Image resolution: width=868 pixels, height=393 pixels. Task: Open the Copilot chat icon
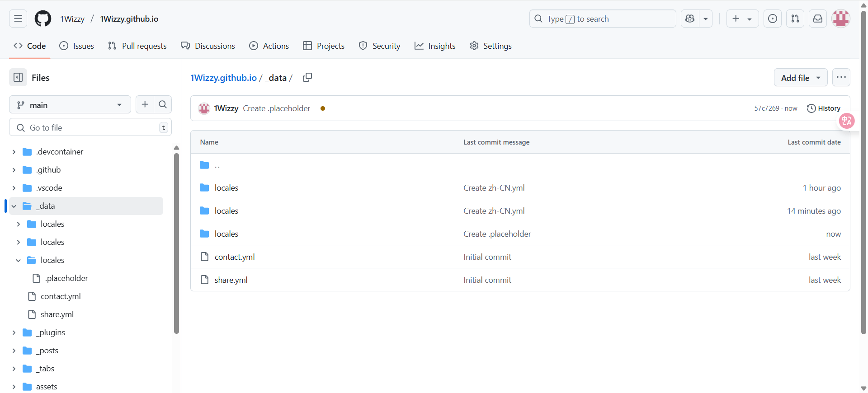point(690,19)
